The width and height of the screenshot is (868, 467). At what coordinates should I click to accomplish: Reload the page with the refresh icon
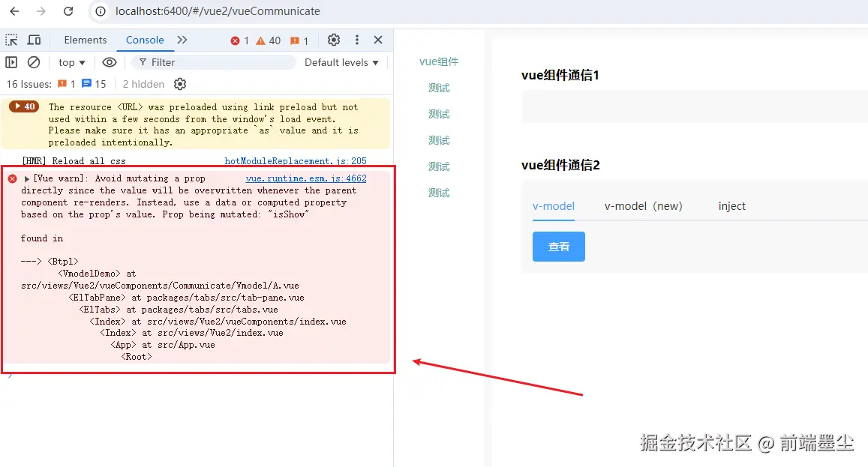[x=68, y=11]
